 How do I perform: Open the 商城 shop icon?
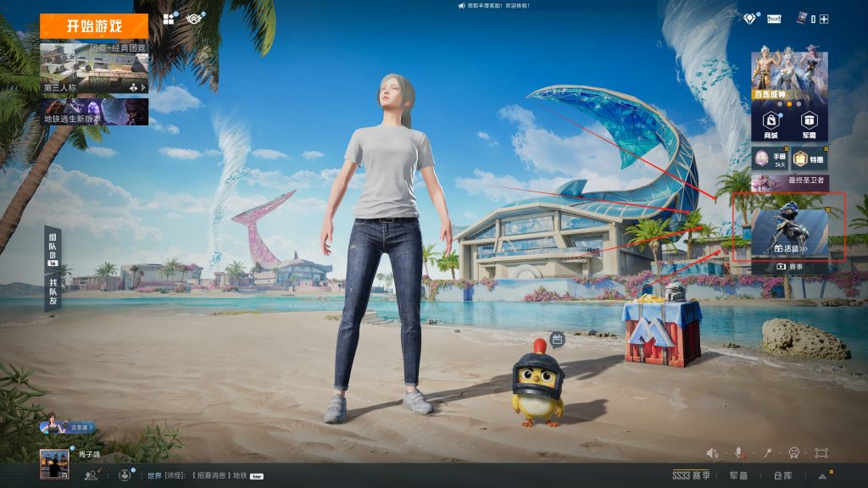coord(771,125)
